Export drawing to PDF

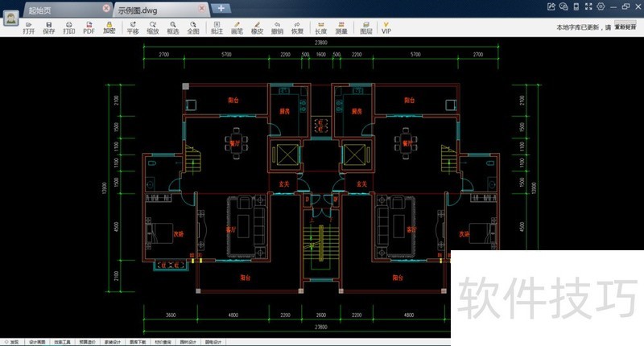89,28
